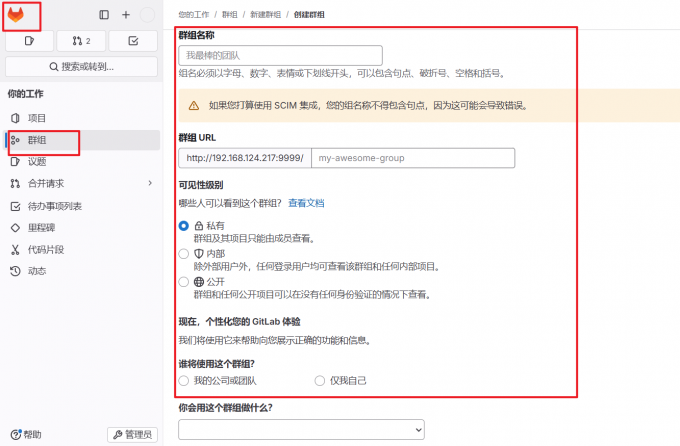Choose 我的公司或团队 radio option
This screenshot has width=680, height=446.
183,380
